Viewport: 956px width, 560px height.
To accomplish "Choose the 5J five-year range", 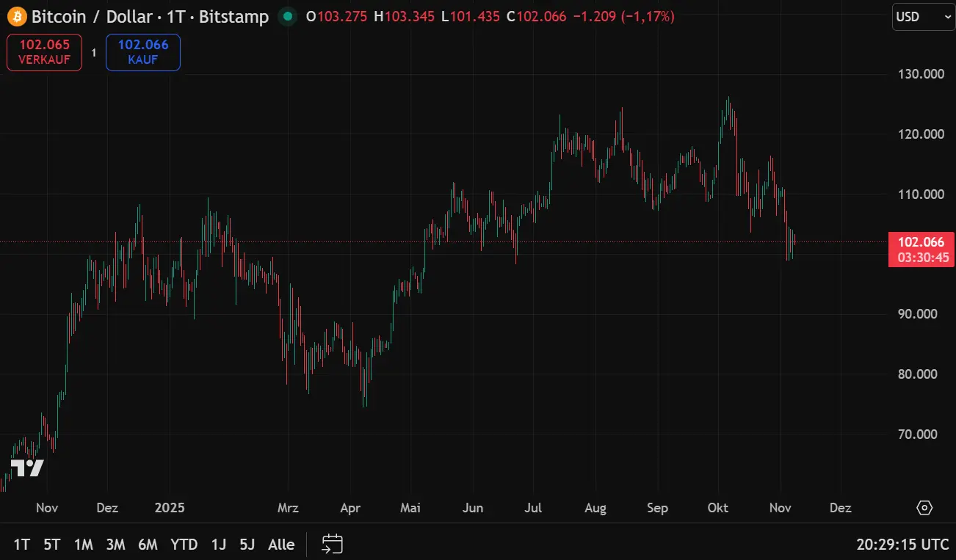I will 247,545.
